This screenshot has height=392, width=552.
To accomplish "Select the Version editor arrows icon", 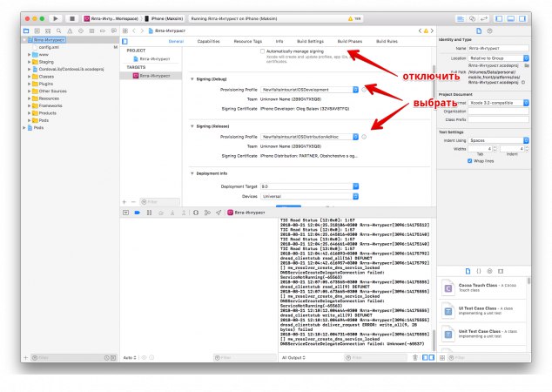I will pyautogui.click(x=484, y=18).
